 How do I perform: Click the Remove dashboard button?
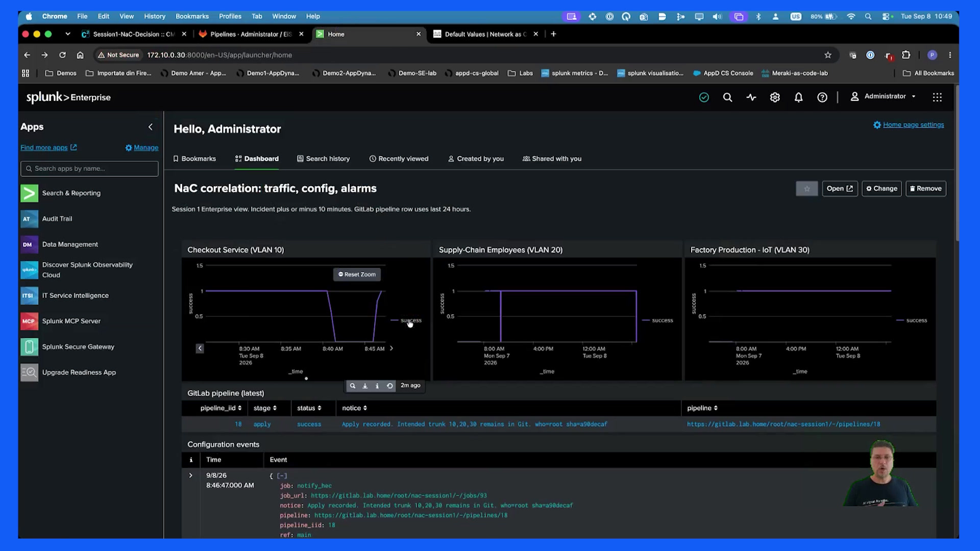[x=925, y=189]
